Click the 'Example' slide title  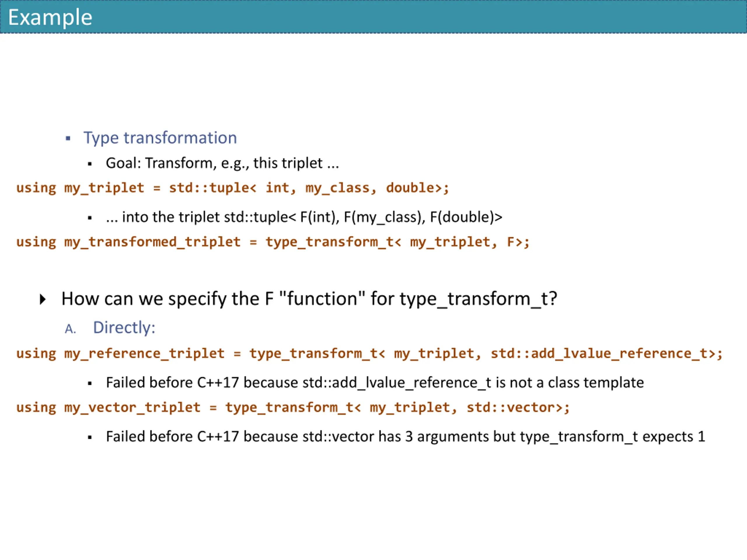(50, 17)
